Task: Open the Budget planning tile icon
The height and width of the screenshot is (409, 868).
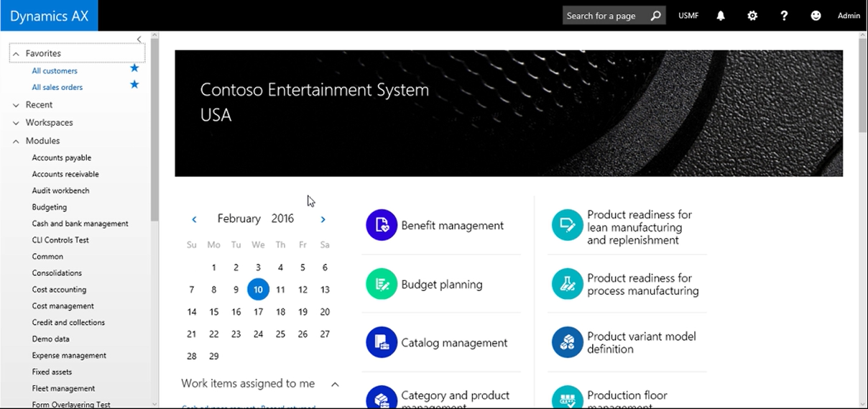Action: (382, 284)
